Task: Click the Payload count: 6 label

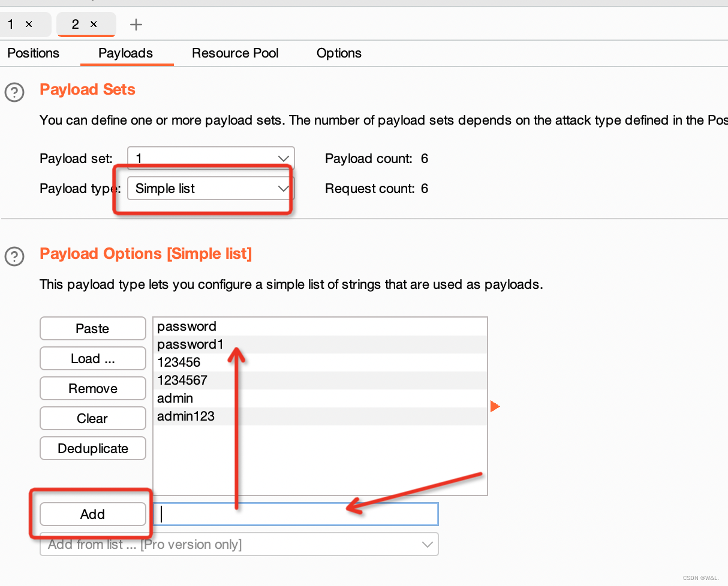Action: pos(377,159)
